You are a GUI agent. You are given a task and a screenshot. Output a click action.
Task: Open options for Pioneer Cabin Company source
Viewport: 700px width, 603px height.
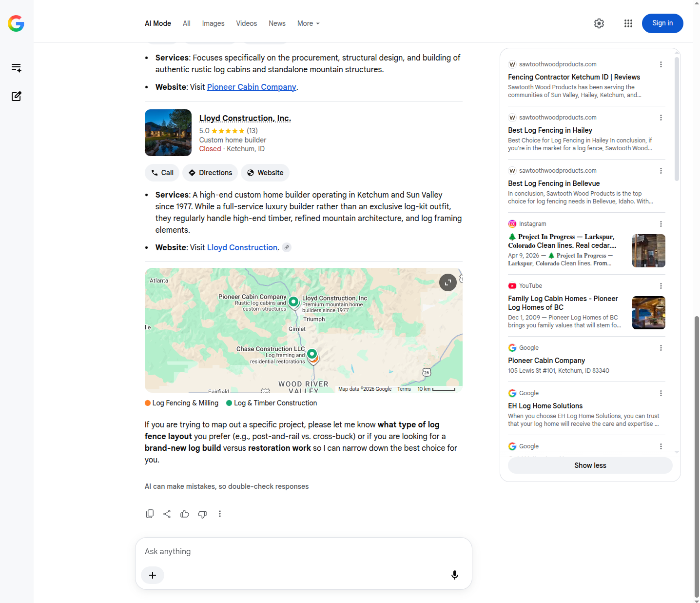pos(661,348)
